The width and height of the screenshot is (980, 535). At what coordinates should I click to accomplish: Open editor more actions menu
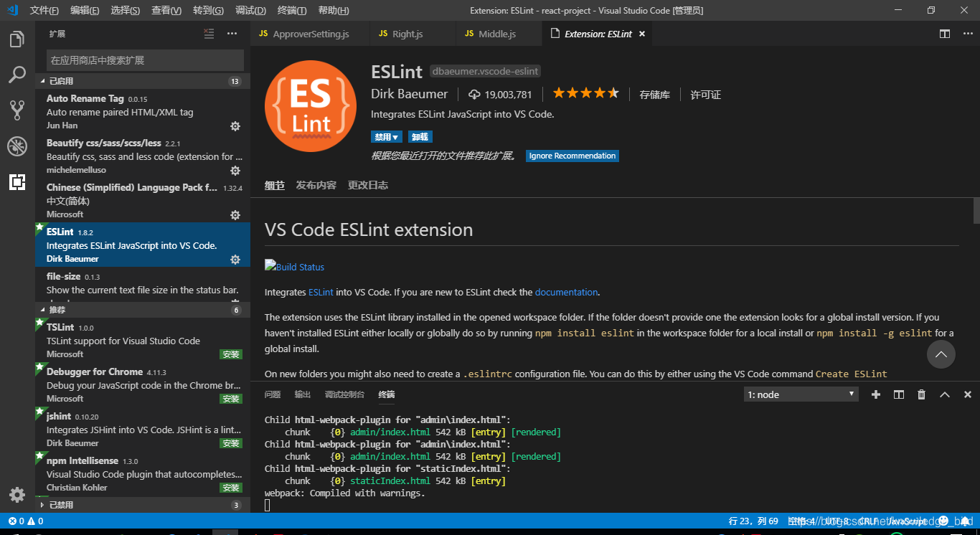tap(966, 34)
